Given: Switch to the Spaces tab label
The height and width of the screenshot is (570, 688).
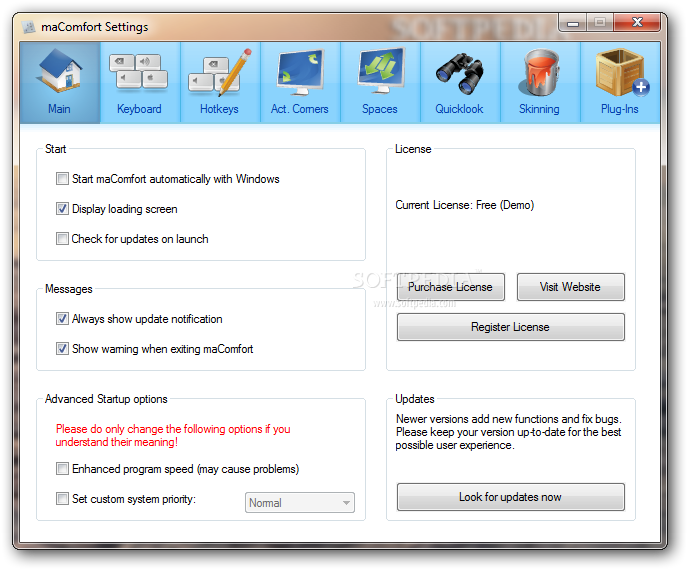Looking at the screenshot, I should 380,109.
